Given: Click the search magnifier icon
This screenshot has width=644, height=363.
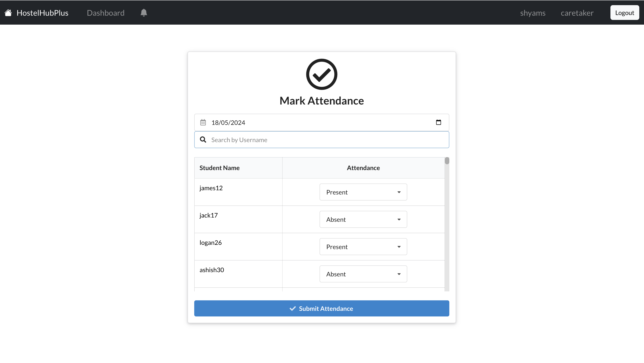Looking at the screenshot, I should (203, 139).
